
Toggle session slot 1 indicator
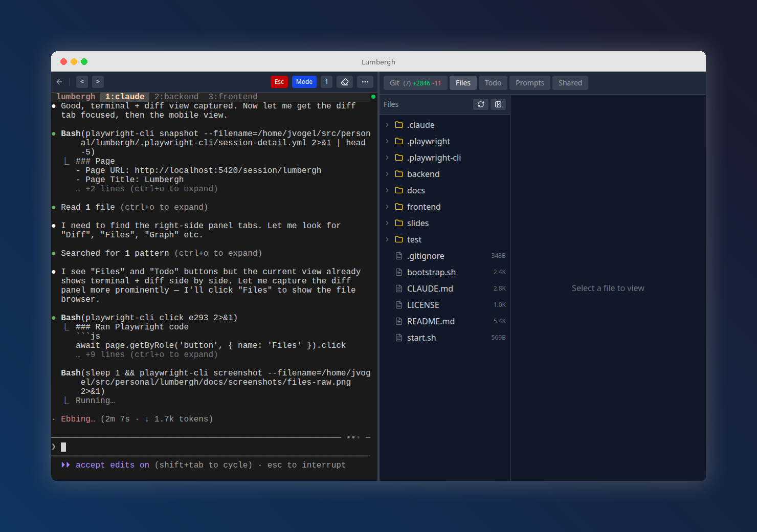326,81
